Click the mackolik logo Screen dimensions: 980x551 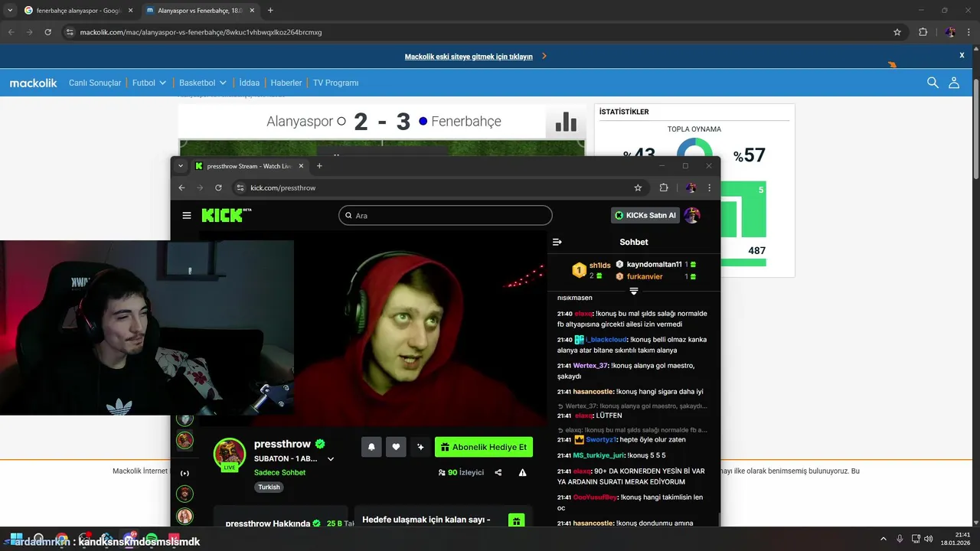(33, 83)
